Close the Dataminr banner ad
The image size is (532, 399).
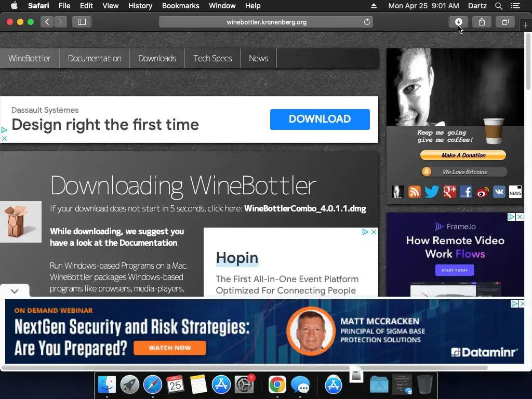pos(522,303)
